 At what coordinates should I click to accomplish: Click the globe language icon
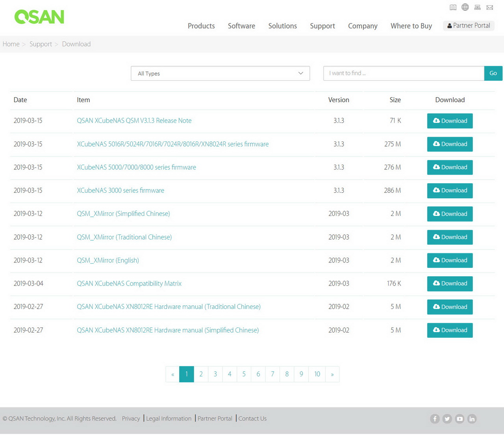[465, 7]
